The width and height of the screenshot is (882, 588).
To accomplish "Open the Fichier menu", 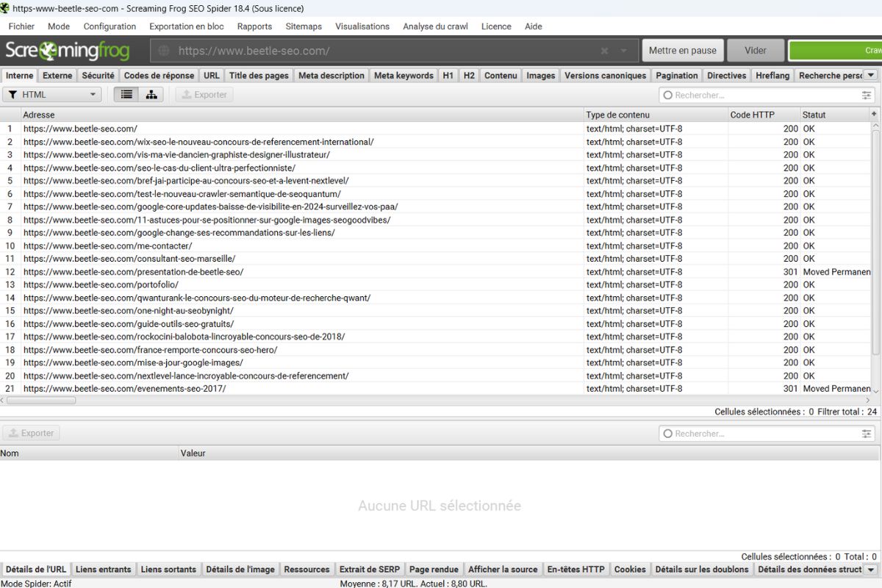I will [21, 26].
